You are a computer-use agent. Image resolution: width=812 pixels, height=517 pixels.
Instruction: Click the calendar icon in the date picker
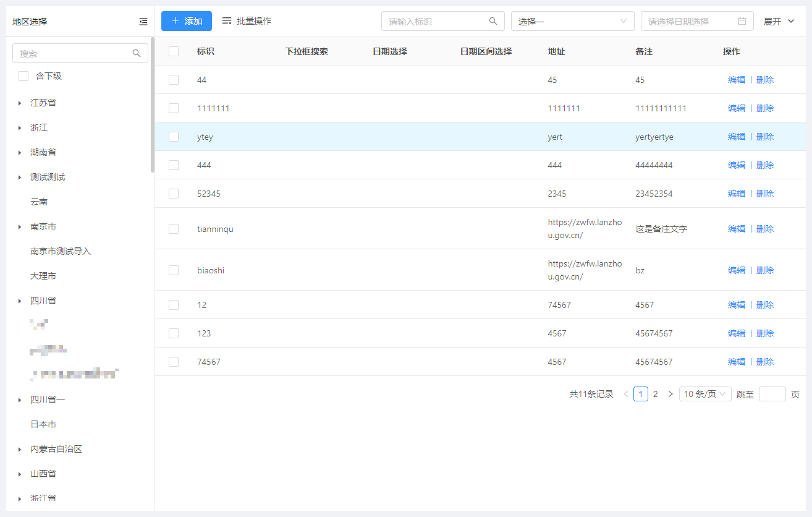[742, 21]
